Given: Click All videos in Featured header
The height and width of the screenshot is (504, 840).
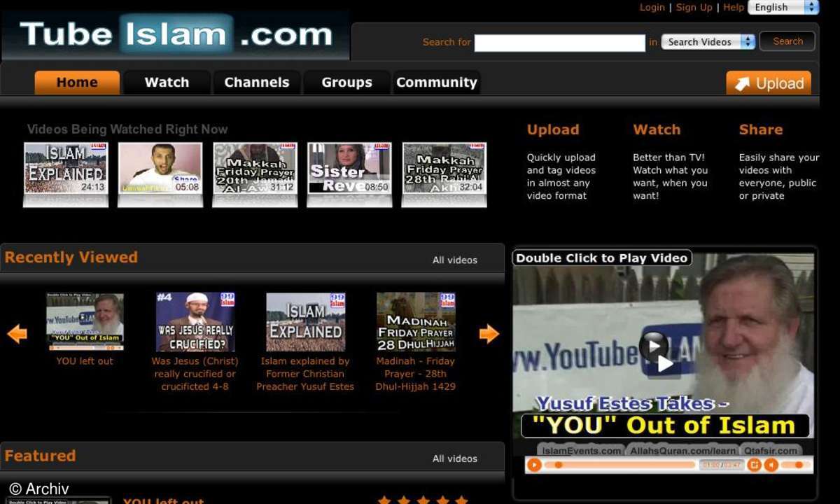Looking at the screenshot, I should [455, 458].
